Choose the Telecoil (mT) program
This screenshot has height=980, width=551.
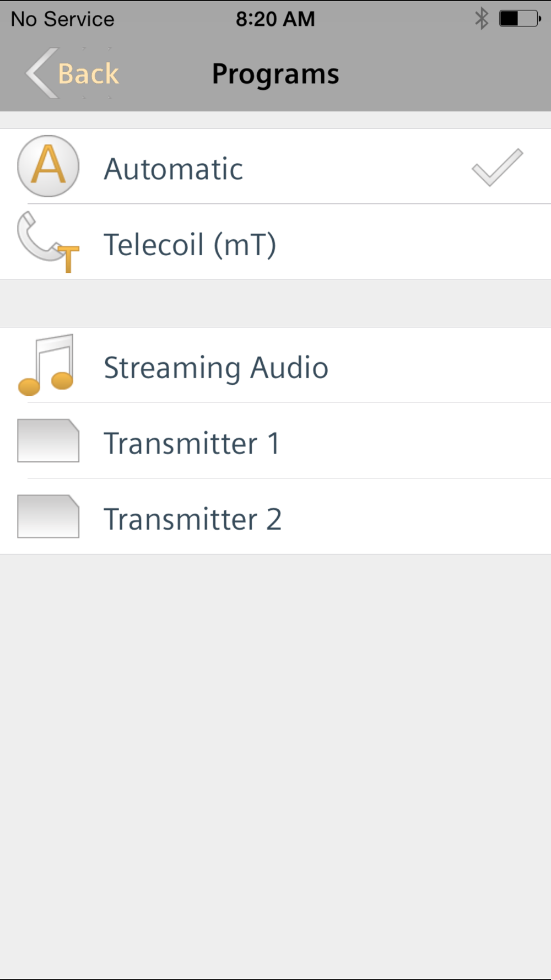(190, 245)
